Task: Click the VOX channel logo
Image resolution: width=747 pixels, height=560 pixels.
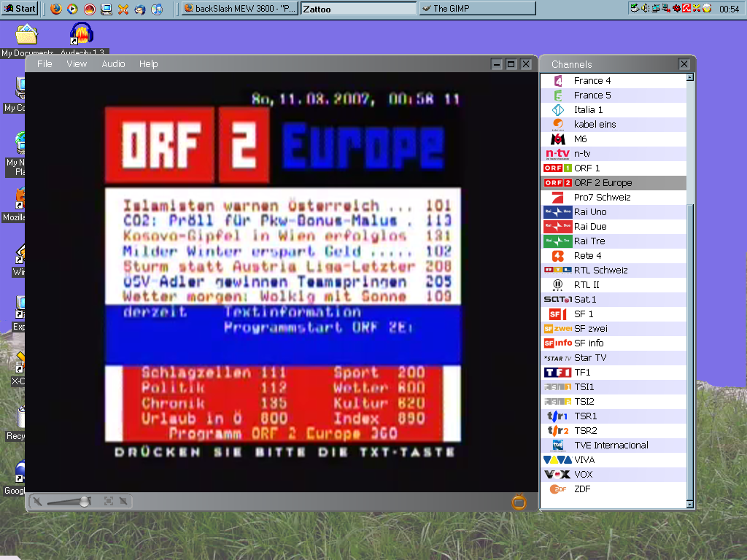Action: pyautogui.click(x=558, y=474)
